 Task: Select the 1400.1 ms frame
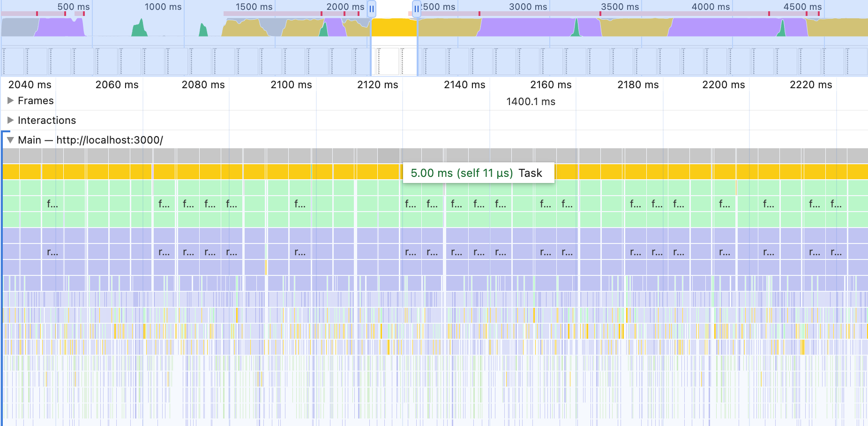tap(531, 102)
